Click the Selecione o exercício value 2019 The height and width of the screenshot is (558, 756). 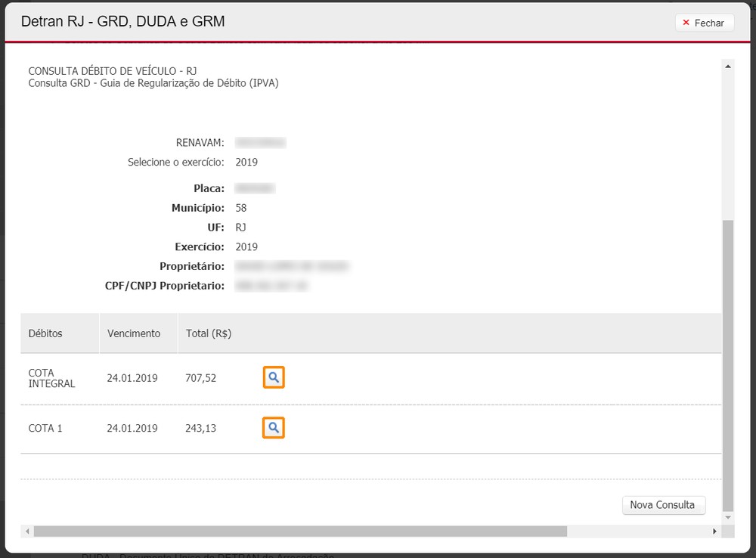coord(246,162)
